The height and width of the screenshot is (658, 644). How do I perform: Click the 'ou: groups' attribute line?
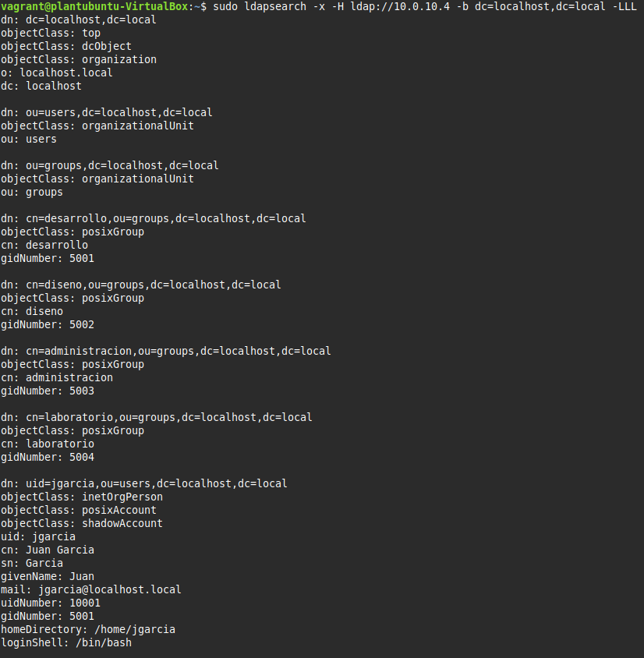(32, 192)
